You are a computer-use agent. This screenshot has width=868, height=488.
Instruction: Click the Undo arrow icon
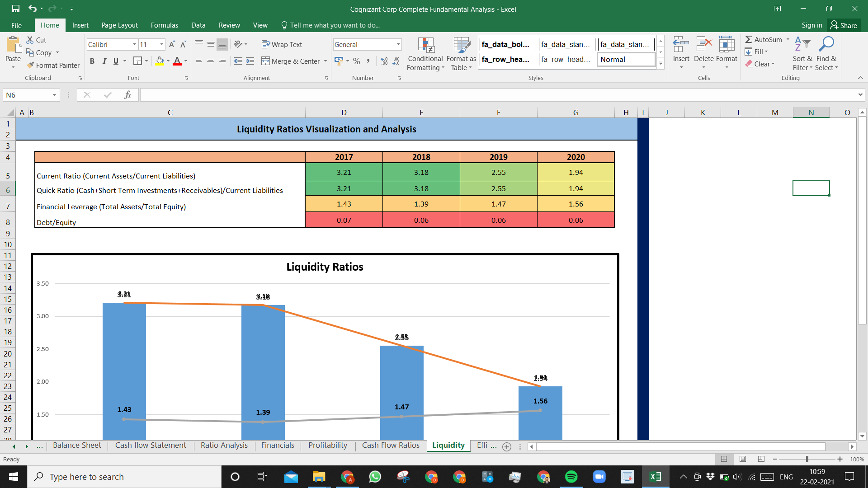coord(32,9)
